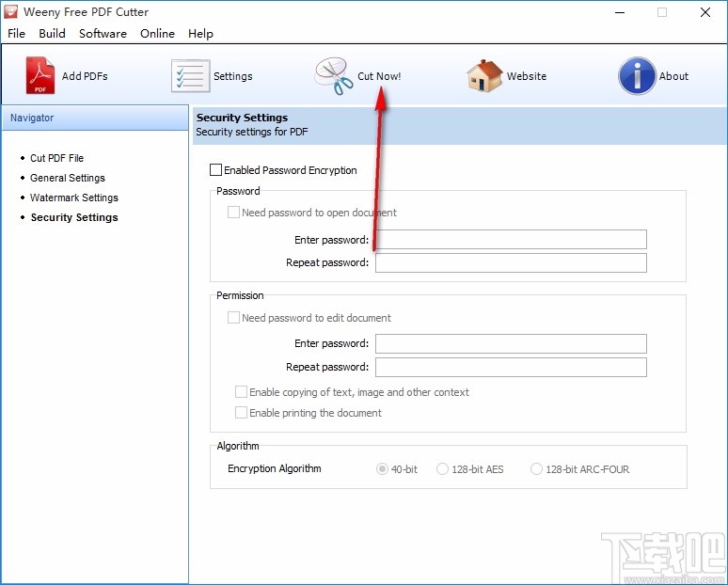Go to Cut PDF File in navigator
This screenshot has width=728, height=585.
tap(56, 158)
